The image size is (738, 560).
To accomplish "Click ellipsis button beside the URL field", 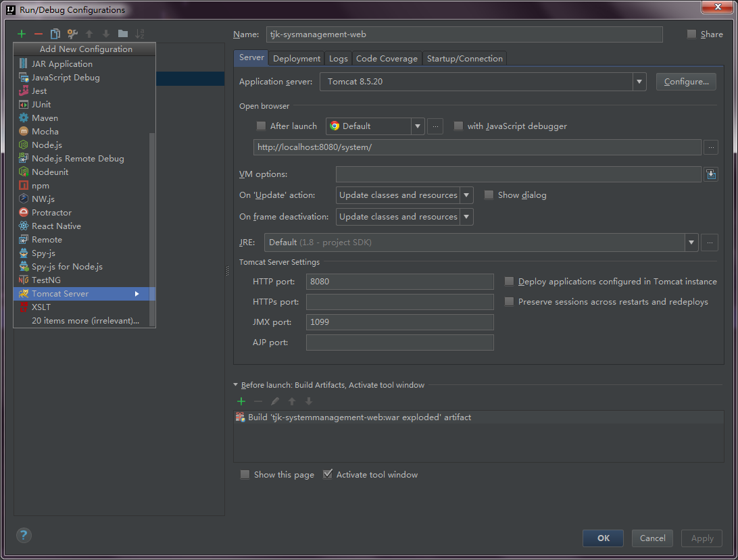I will (x=711, y=147).
